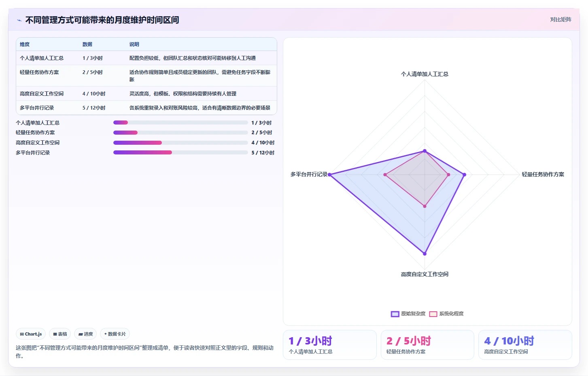Click the header icon beside the title
This screenshot has height=376, width=588.
[x=19, y=20]
